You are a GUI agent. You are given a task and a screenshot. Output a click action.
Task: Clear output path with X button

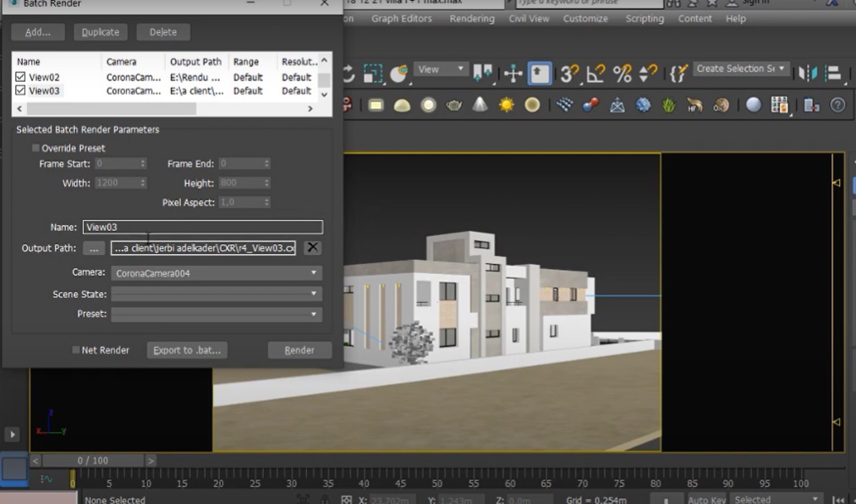point(312,248)
